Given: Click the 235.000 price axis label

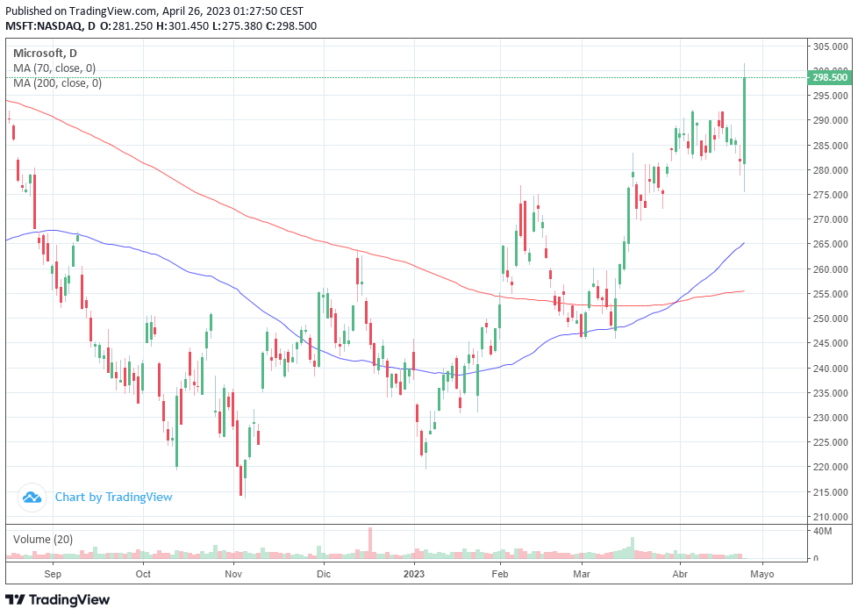Looking at the screenshot, I should click(830, 393).
